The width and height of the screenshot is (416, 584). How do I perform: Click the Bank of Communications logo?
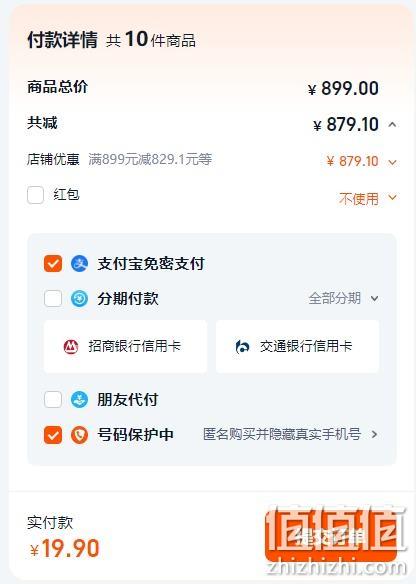[x=242, y=347]
